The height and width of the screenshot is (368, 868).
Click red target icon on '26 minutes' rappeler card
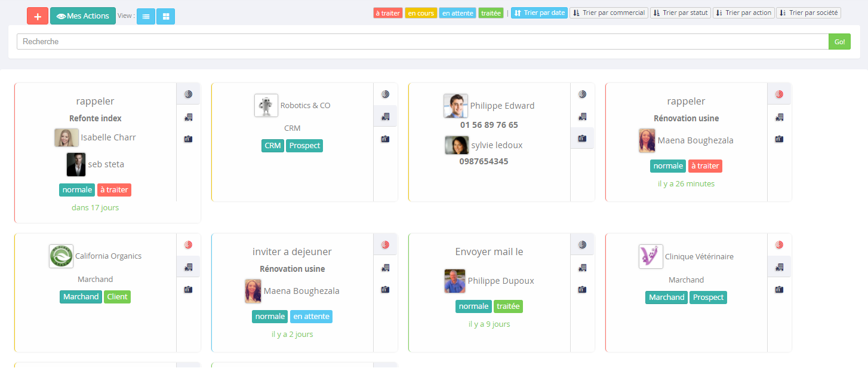pos(779,94)
